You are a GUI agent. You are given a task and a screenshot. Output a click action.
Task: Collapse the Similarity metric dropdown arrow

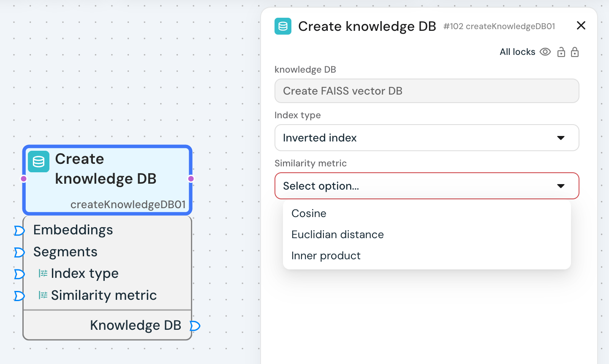pyautogui.click(x=561, y=186)
